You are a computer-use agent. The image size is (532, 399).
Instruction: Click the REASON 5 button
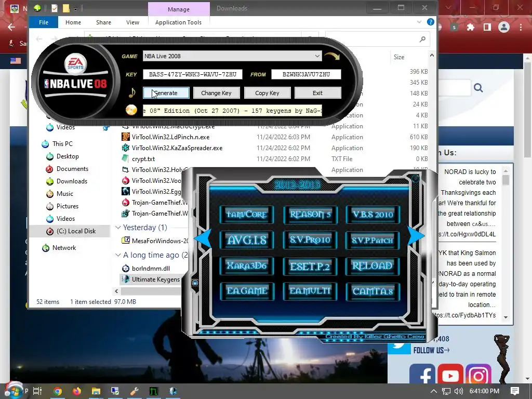[x=310, y=215]
